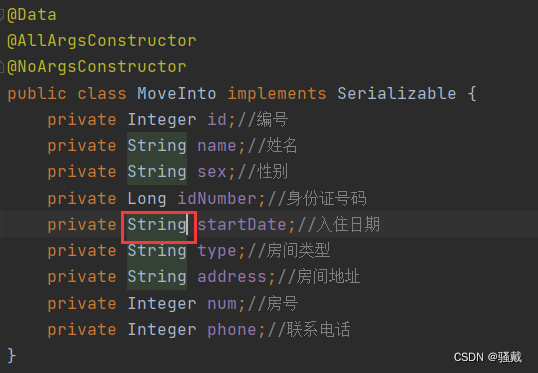Click the name field identifier
Viewport: 538px width, 373px height.
217,146
